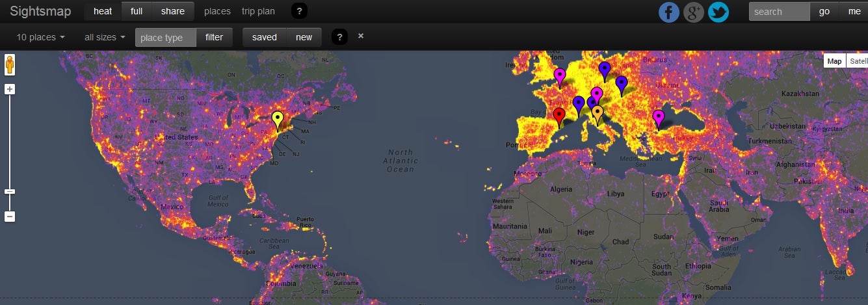Open help icon beside trip plan
Viewport: 868px width, 305px height.
point(299,11)
